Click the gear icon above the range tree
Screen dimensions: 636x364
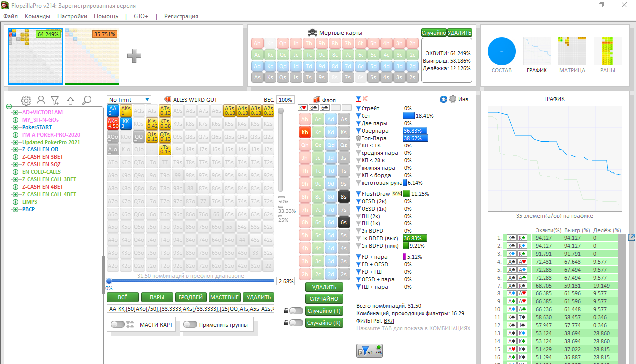click(26, 100)
